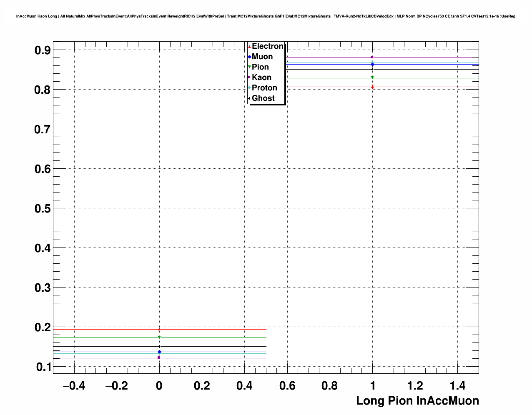Click the blue Muon data point at x=0
Screen dimensions: 532x415
click(159, 352)
